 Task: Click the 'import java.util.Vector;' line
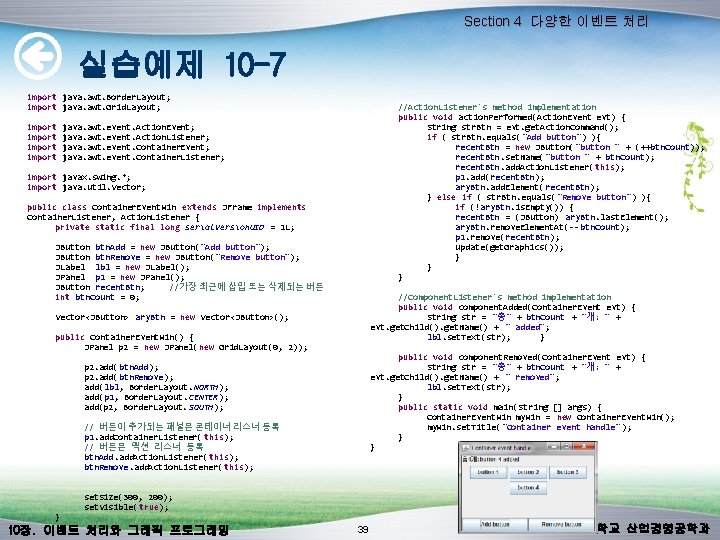(86, 187)
